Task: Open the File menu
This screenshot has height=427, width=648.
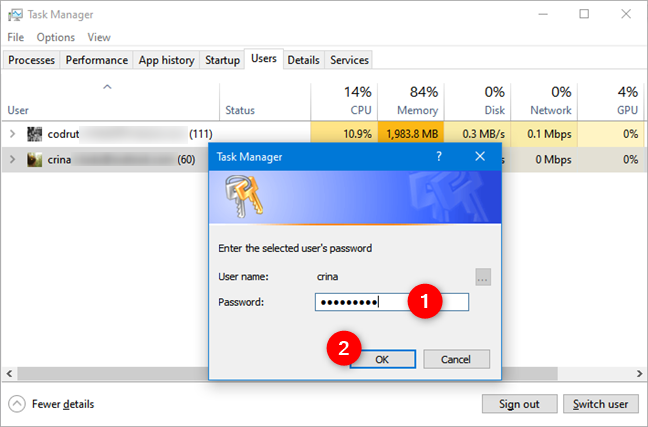Action: click(x=16, y=37)
